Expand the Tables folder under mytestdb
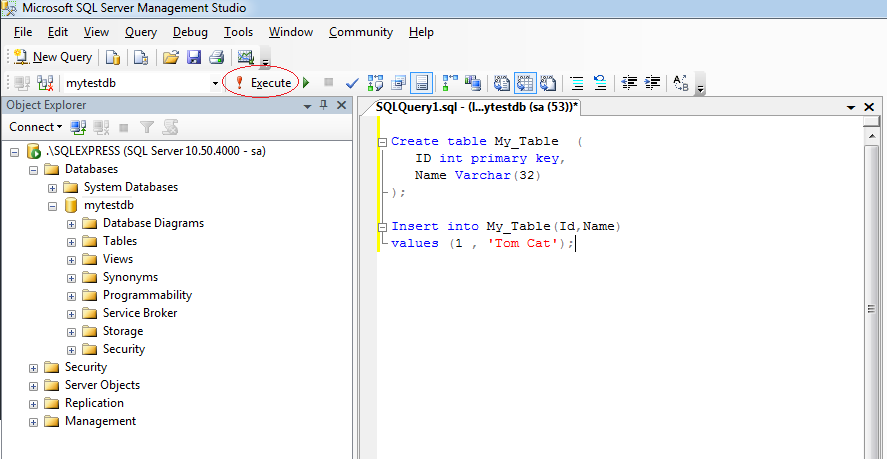 point(71,242)
